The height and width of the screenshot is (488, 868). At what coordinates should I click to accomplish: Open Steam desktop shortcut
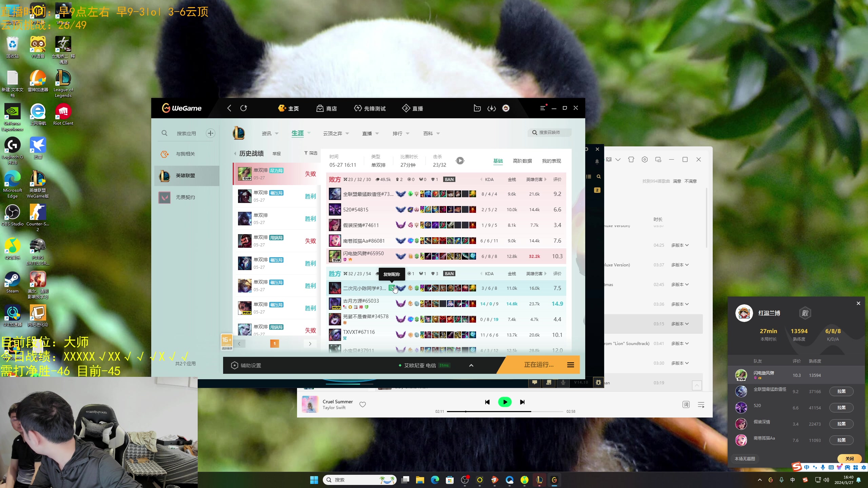point(13,282)
